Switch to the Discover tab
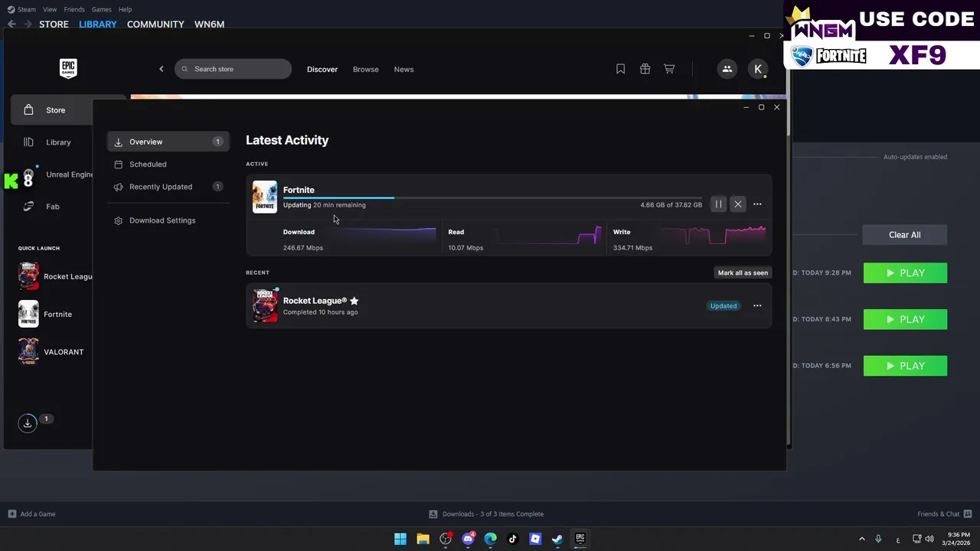This screenshot has height=551, width=980. [x=322, y=69]
